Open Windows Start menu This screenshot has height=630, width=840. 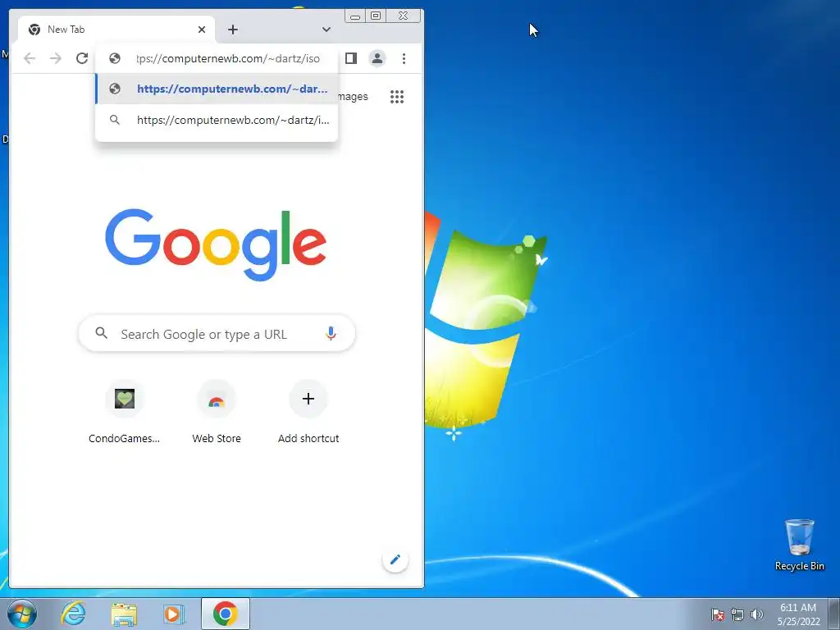22,614
